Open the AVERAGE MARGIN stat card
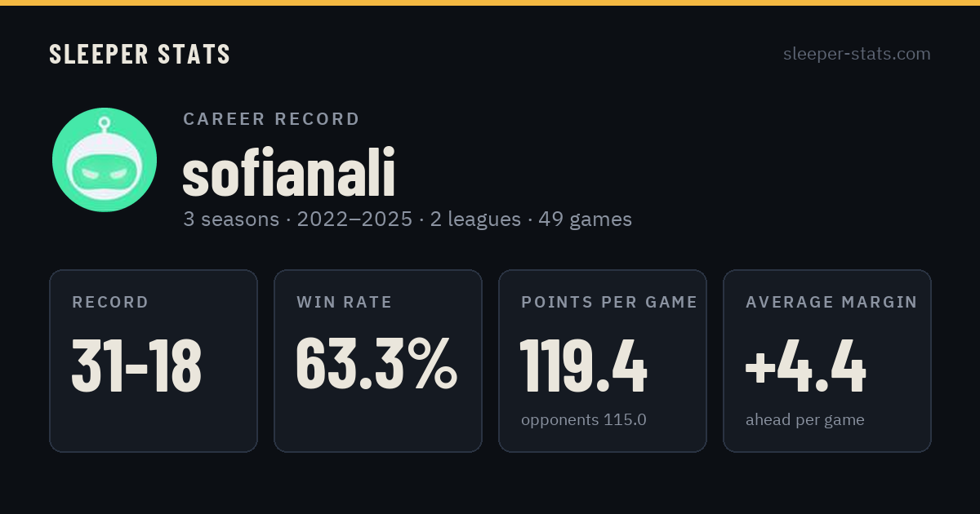This screenshot has width=980, height=514. (827, 361)
